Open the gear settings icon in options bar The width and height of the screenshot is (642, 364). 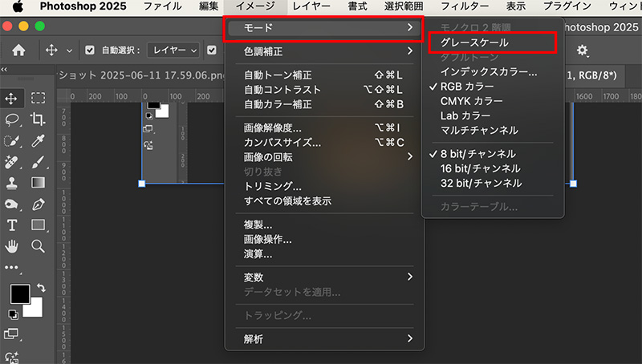pyautogui.click(x=583, y=51)
